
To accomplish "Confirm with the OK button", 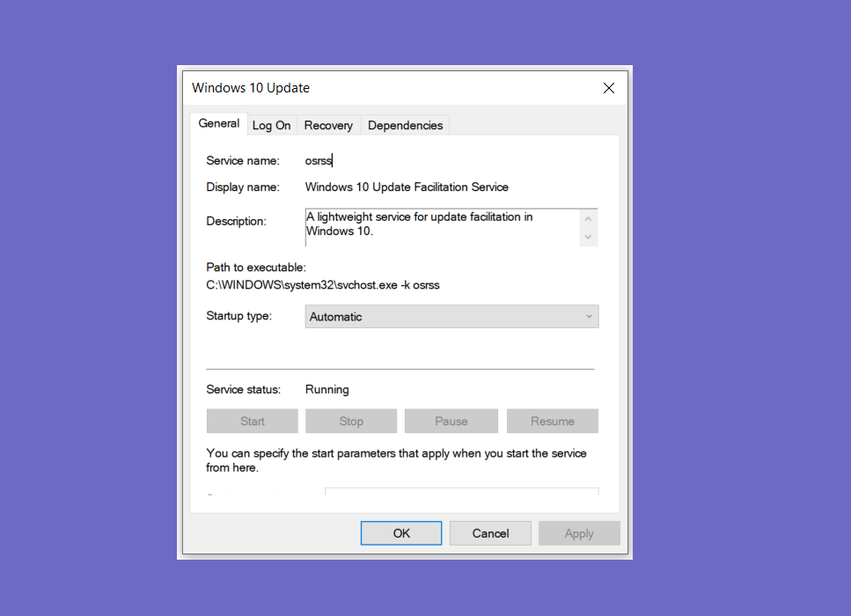I will click(401, 533).
